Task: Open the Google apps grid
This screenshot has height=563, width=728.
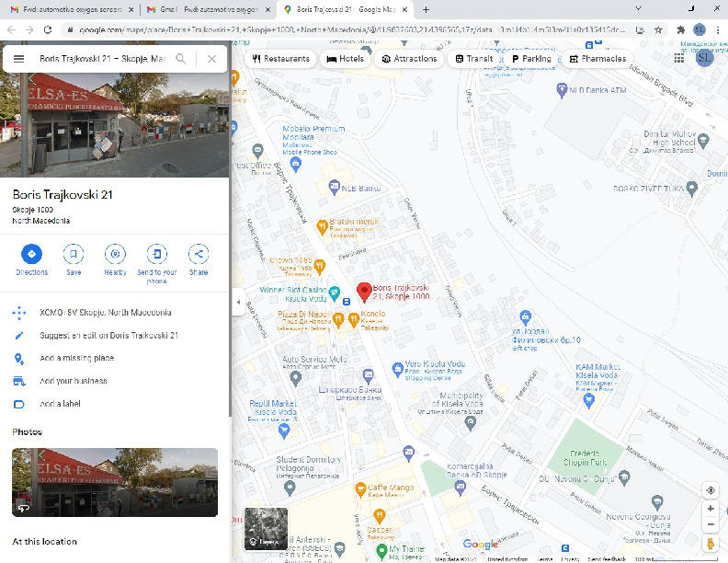Action: 679,58
